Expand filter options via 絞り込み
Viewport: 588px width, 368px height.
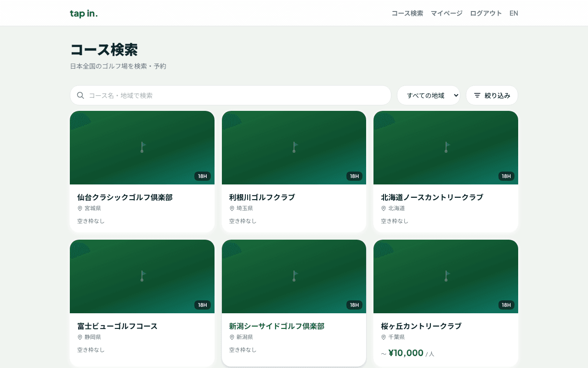pyautogui.click(x=492, y=95)
